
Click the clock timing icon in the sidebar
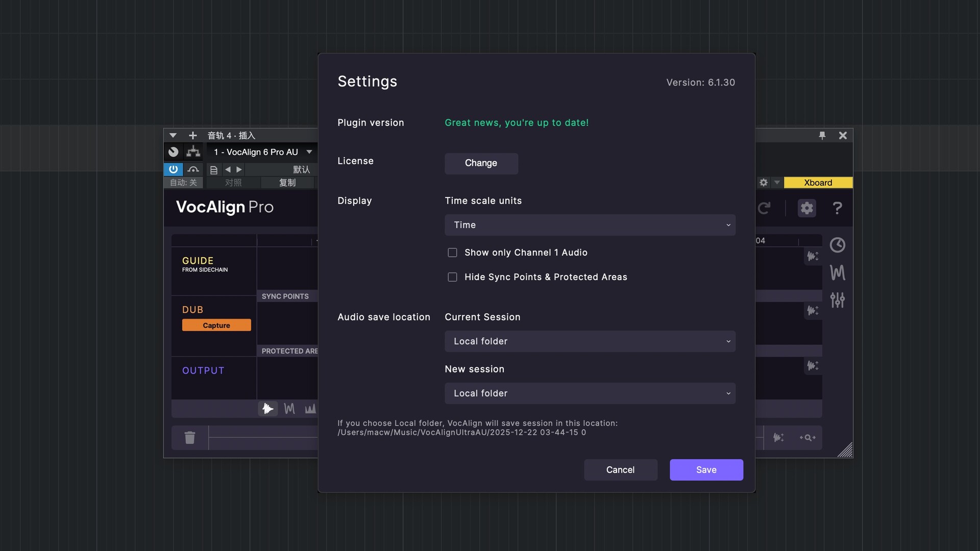point(837,245)
